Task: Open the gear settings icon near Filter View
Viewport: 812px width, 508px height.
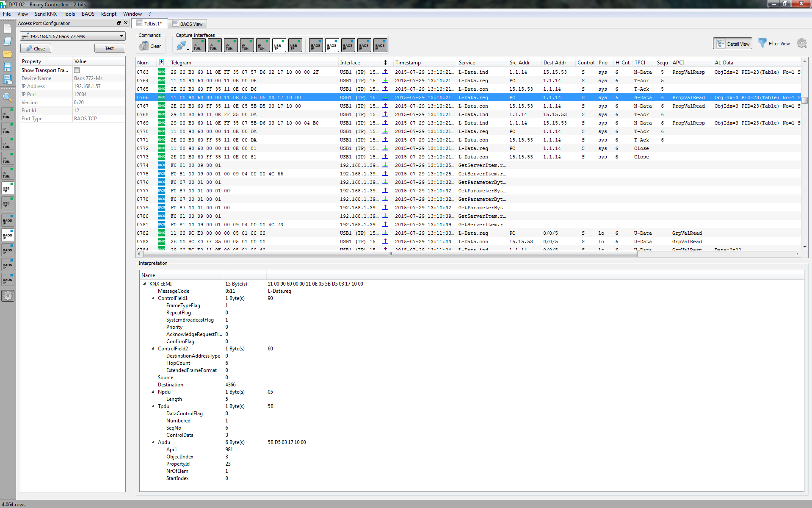Action: (x=801, y=43)
